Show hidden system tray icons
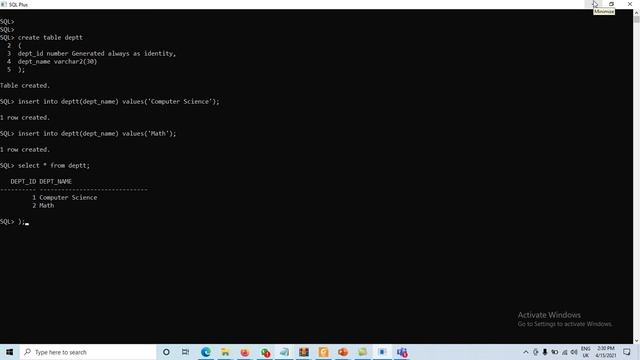The width and height of the screenshot is (640, 360). 526,352
